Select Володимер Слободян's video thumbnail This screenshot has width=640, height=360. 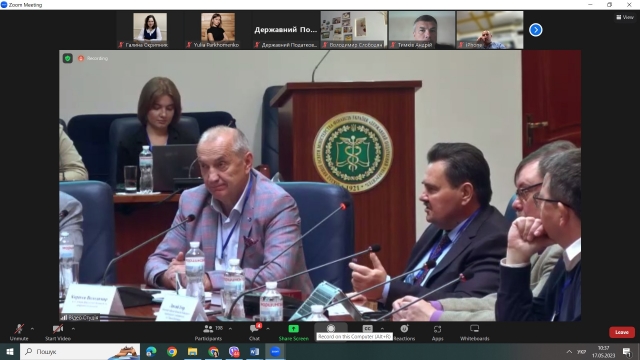point(354,30)
